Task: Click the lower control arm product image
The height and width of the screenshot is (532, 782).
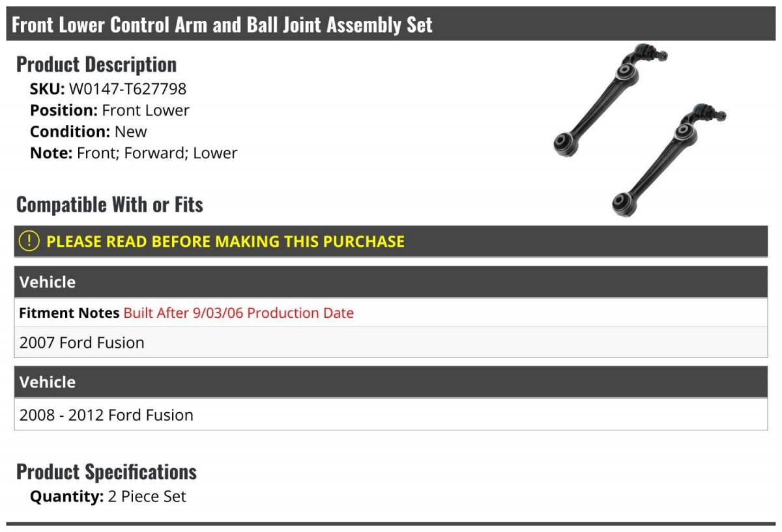Action: [668, 160]
